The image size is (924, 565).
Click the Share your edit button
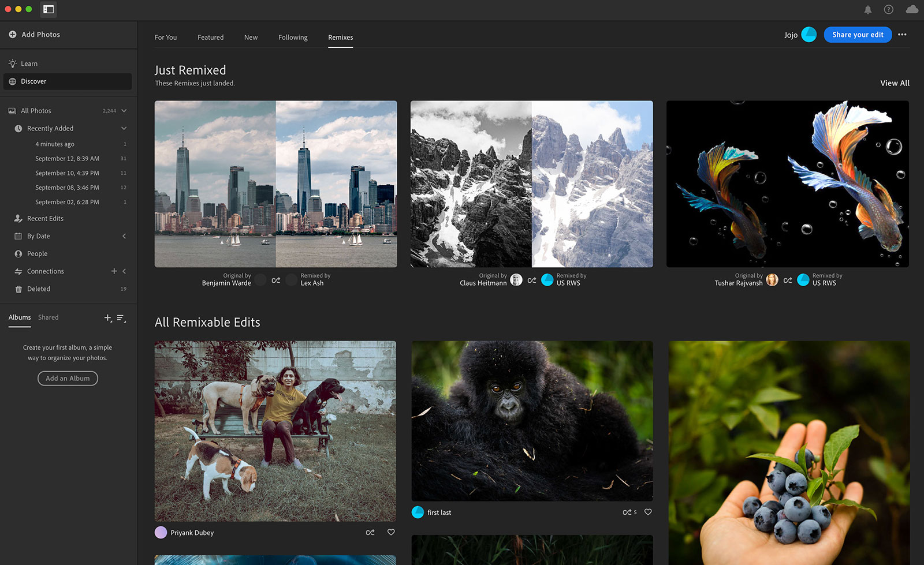pyautogui.click(x=857, y=35)
